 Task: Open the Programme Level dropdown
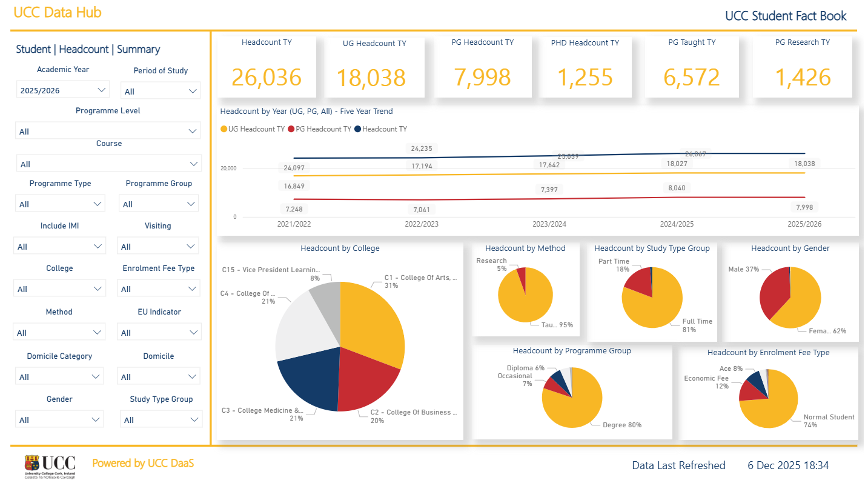coord(108,132)
